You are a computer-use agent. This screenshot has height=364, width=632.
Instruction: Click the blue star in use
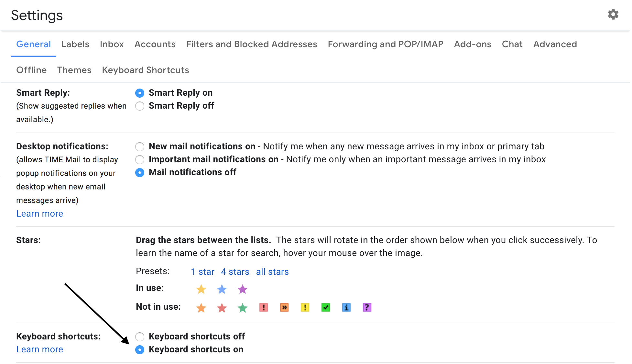pos(222,289)
